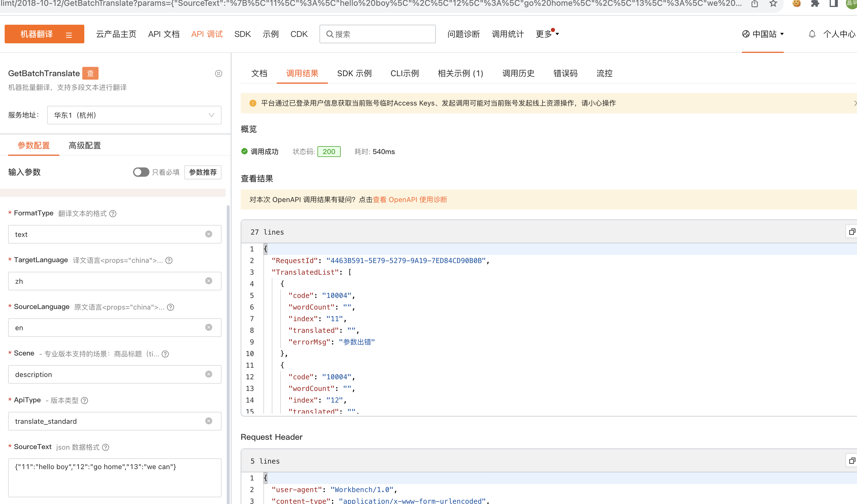
Task: Toggle the browser side panel icon
Action: click(x=833, y=4)
